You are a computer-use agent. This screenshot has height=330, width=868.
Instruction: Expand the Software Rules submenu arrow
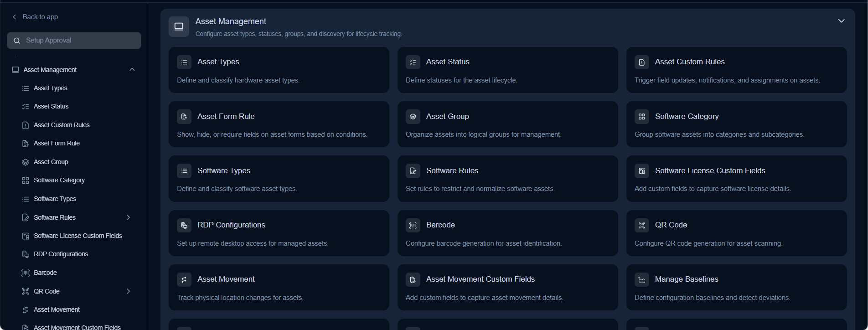point(128,217)
